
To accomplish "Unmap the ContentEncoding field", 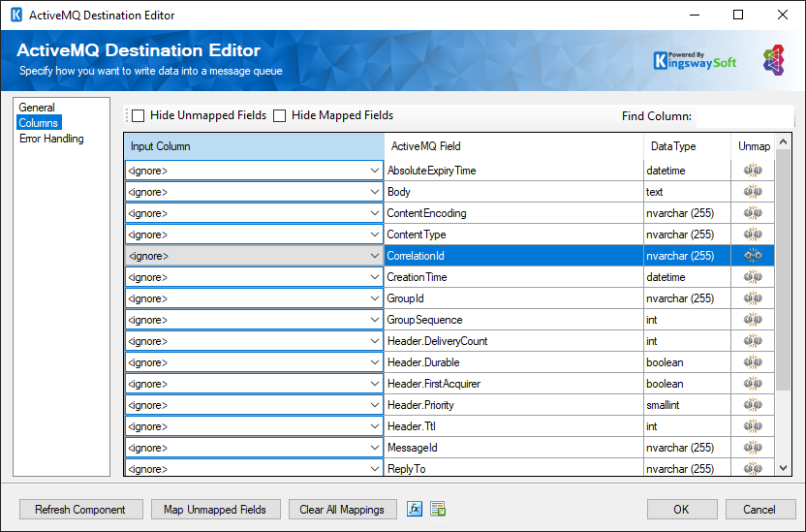I will [x=753, y=213].
